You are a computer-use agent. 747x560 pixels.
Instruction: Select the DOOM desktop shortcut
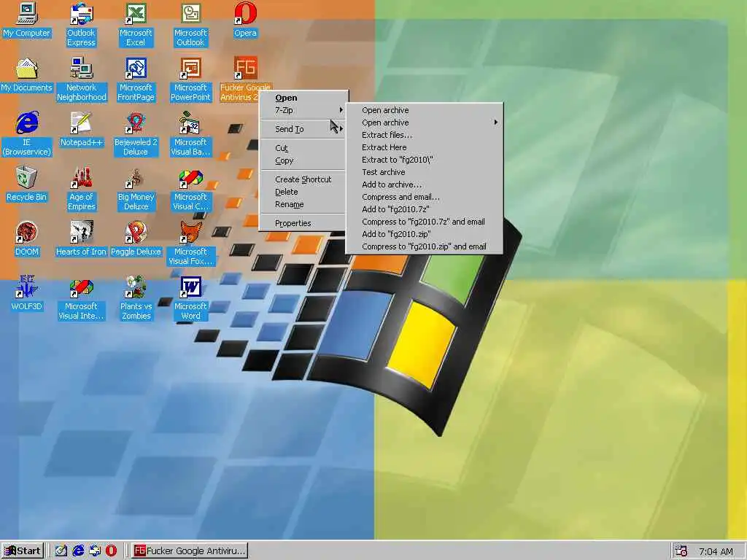coord(27,239)
